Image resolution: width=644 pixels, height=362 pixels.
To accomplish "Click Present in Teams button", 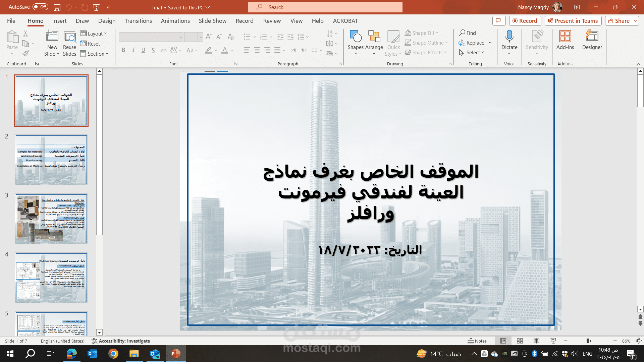I will pyautogui.click(x=573, y=21).
